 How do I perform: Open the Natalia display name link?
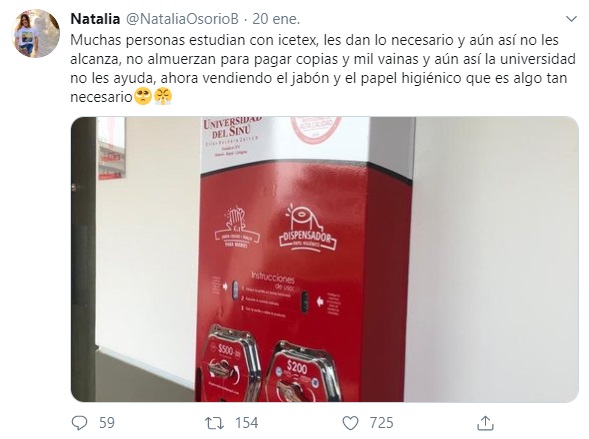[95, 19]
